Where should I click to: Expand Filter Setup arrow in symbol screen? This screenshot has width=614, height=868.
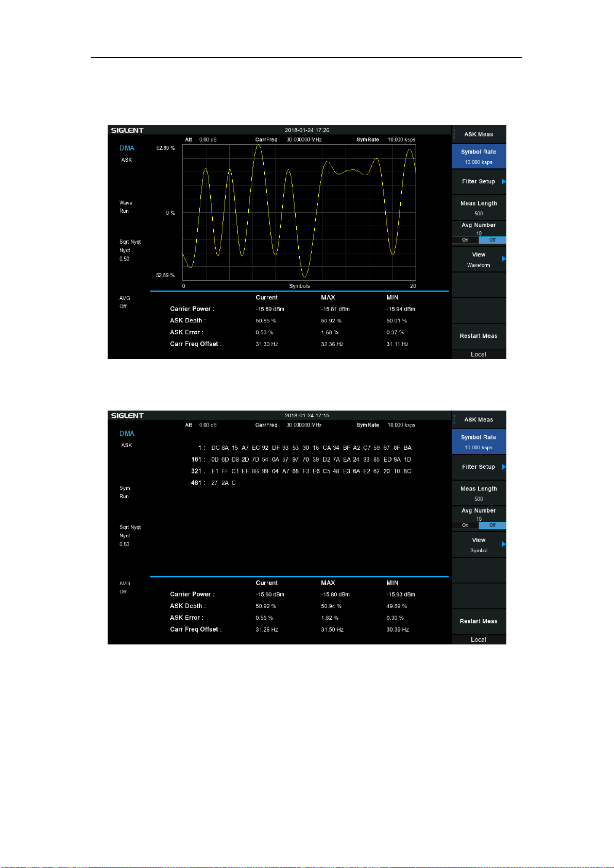coord(504,467)
